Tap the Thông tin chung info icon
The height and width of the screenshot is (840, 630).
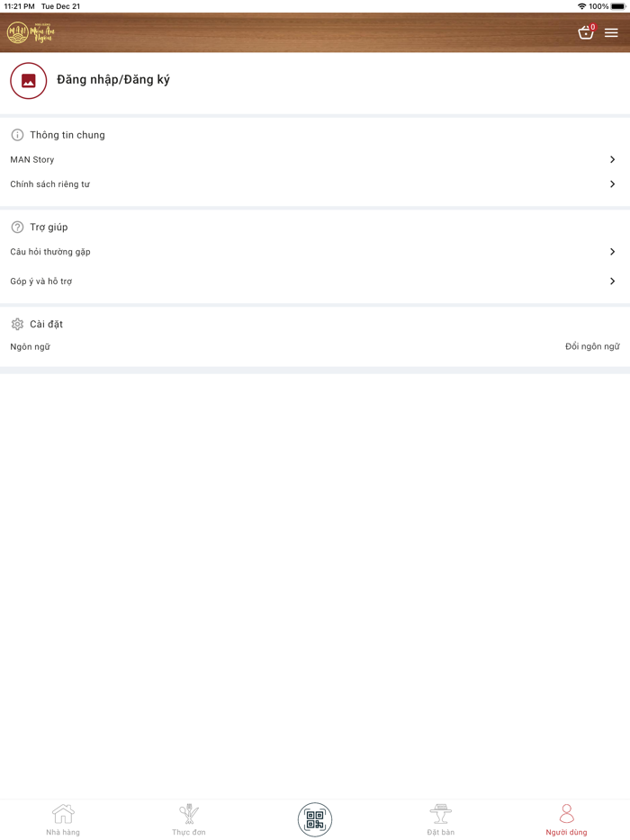17,135
